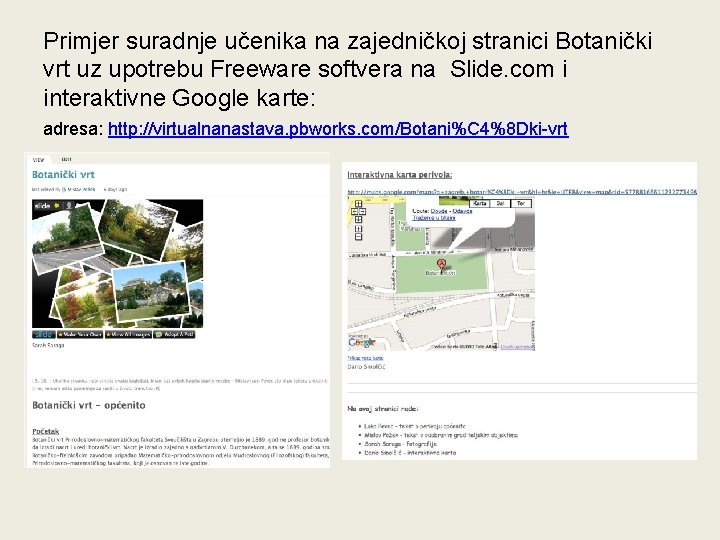Click the blue slide button below the slideshow

pyautogui.click(x=44, y=334)
